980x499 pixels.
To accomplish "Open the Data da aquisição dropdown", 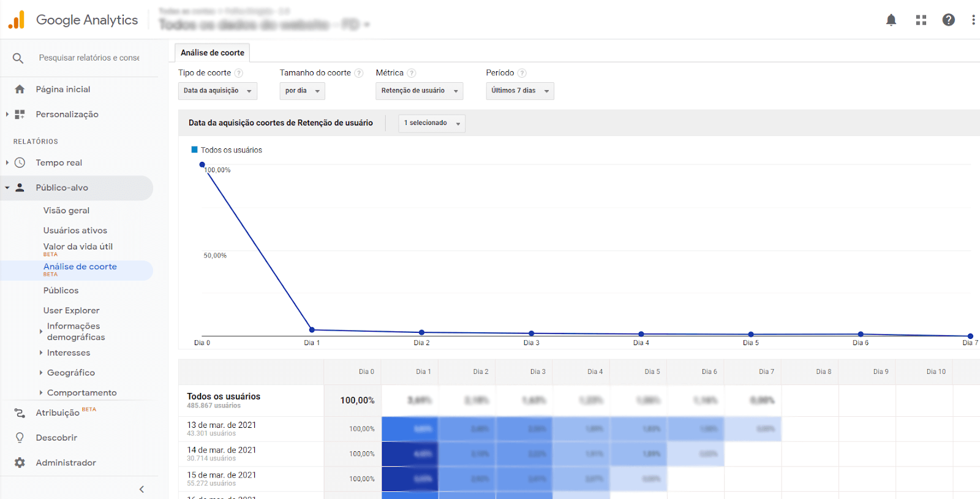I will pos(217,91).
